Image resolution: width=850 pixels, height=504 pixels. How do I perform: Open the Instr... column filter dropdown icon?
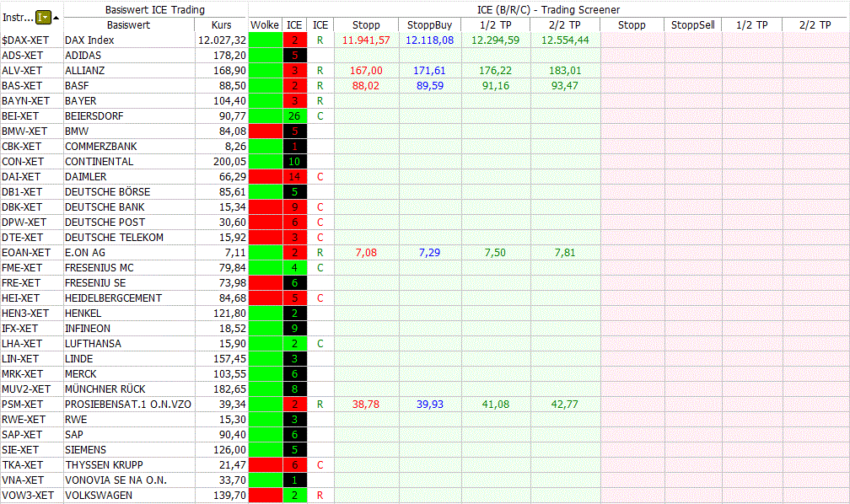tap(43, 18)
